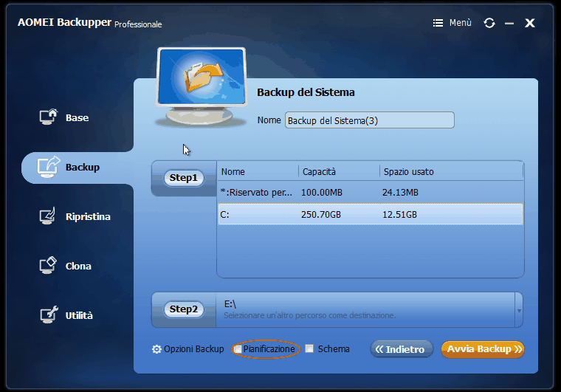Screen dimensions: 561x392
Task: Click the system backup monitor image
Action: point(202,87)
